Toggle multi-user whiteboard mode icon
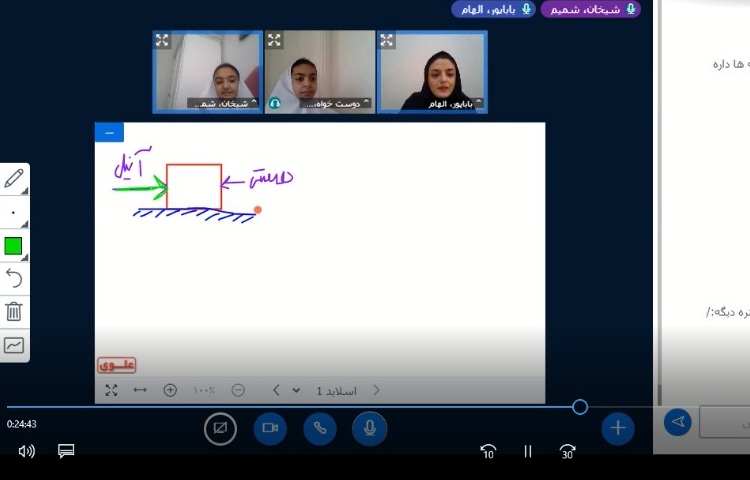750x480 pixels. 14,345
